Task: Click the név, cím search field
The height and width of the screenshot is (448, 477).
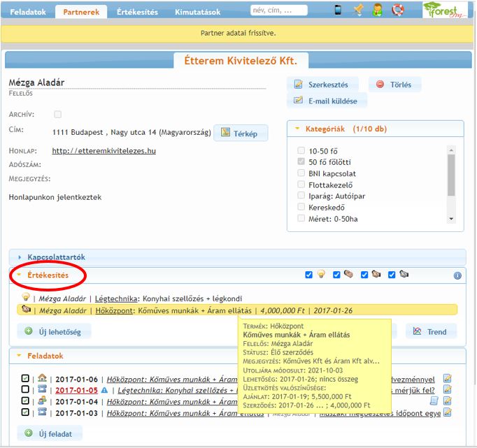Action: 279,10
